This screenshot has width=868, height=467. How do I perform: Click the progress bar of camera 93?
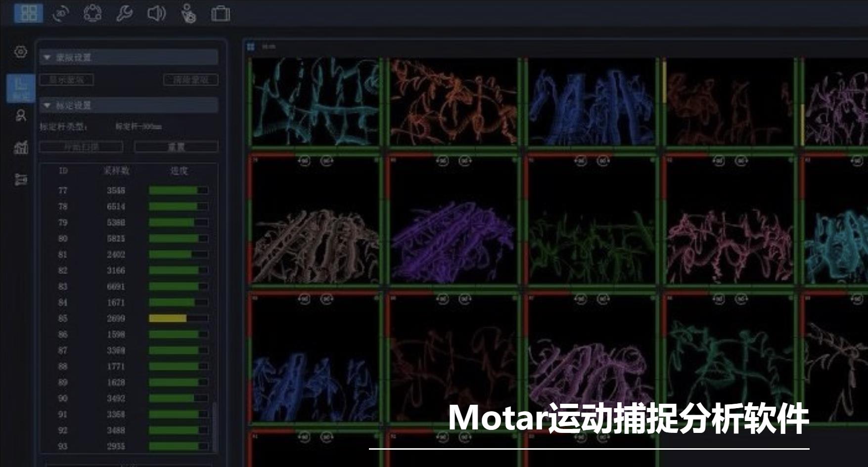click(179, 446)
